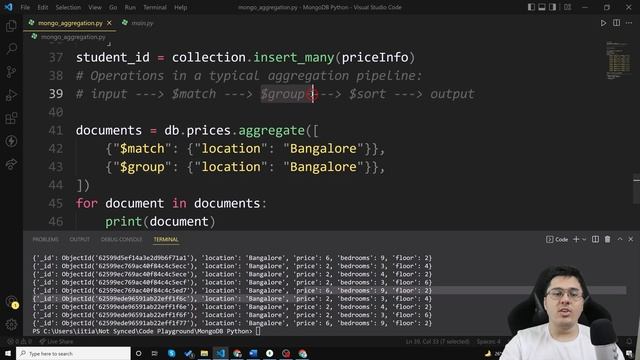Click insert_many on line 37

293,58
